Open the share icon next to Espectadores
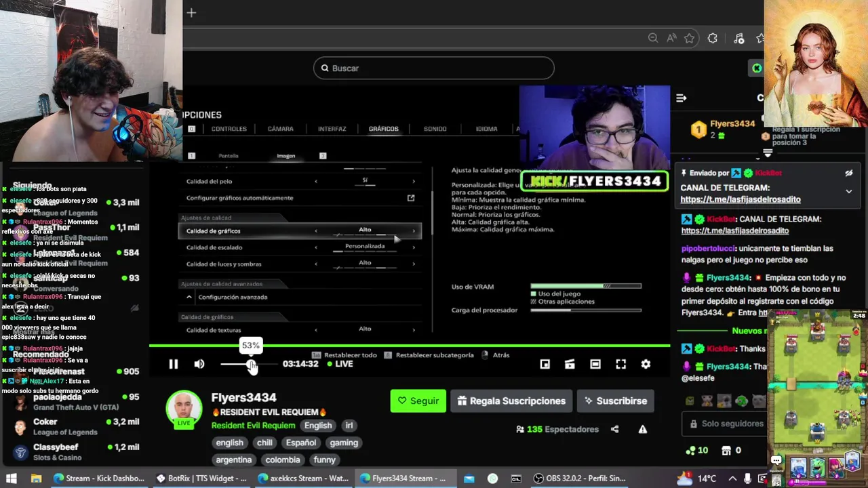Image resolution: width=868 pixels, height=488 pixels. (614, 429)
